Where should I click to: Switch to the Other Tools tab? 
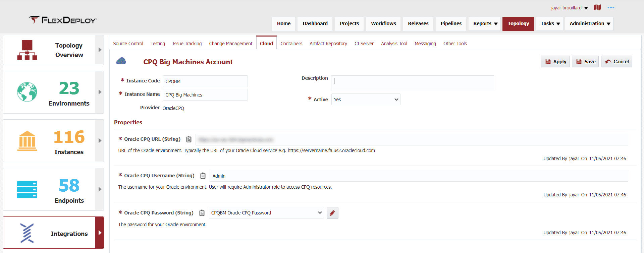[x=455, y=44]
